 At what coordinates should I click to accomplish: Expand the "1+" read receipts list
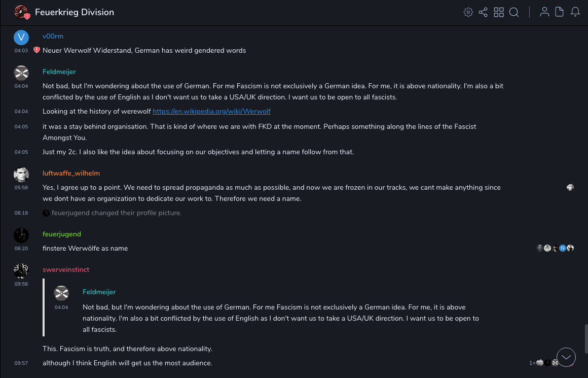tap(532, 363)
